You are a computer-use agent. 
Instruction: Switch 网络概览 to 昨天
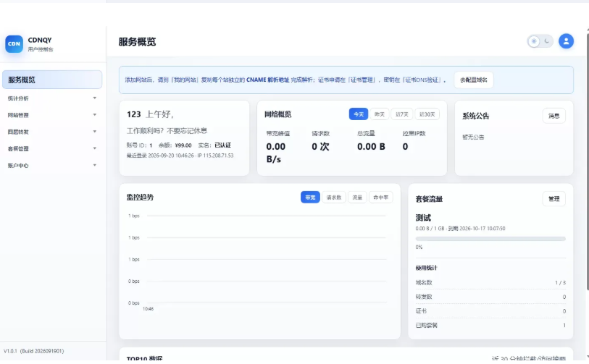pyautogui.click(x=380, y=114)
